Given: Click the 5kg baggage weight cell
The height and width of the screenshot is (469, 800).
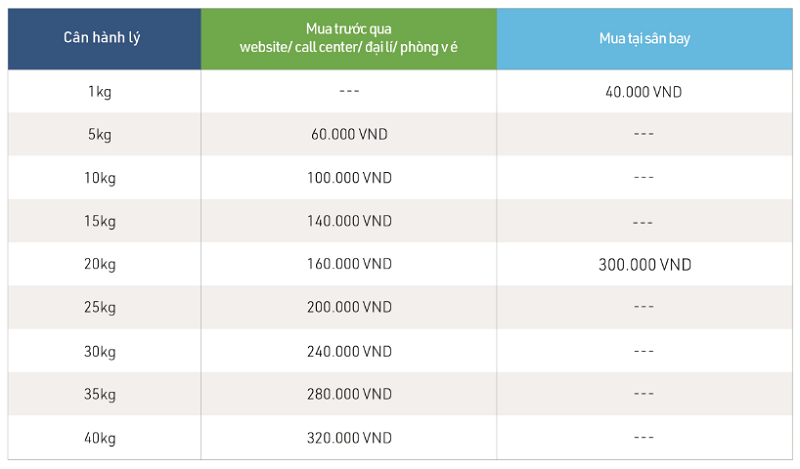Looking at the screenshot, I should coord(100,135).
